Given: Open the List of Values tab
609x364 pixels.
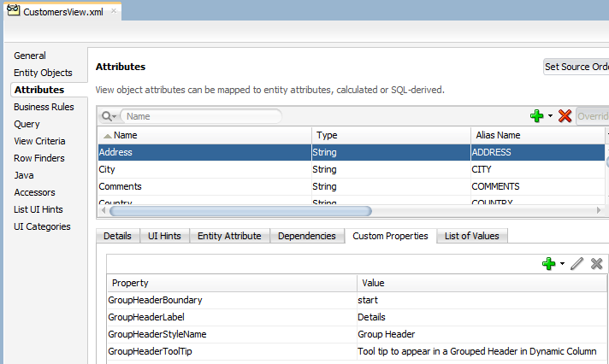Looking at the screenshot, I should pos(471,236).
